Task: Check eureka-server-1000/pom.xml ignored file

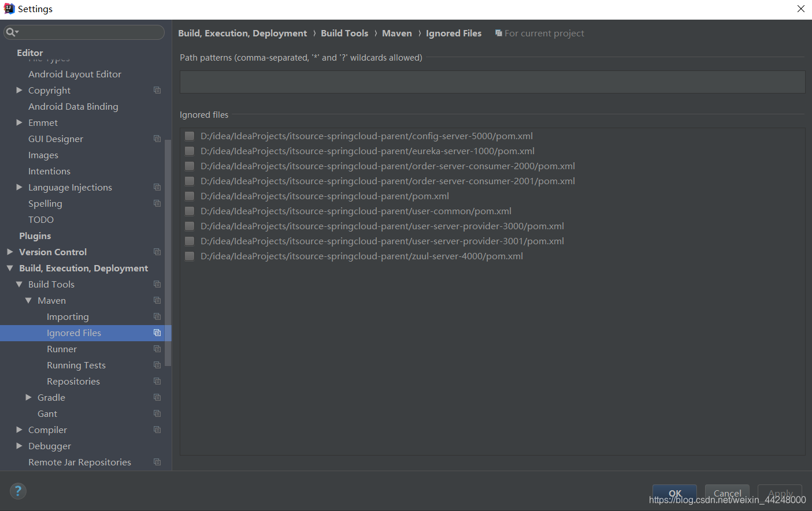Action: click(189, 151)
